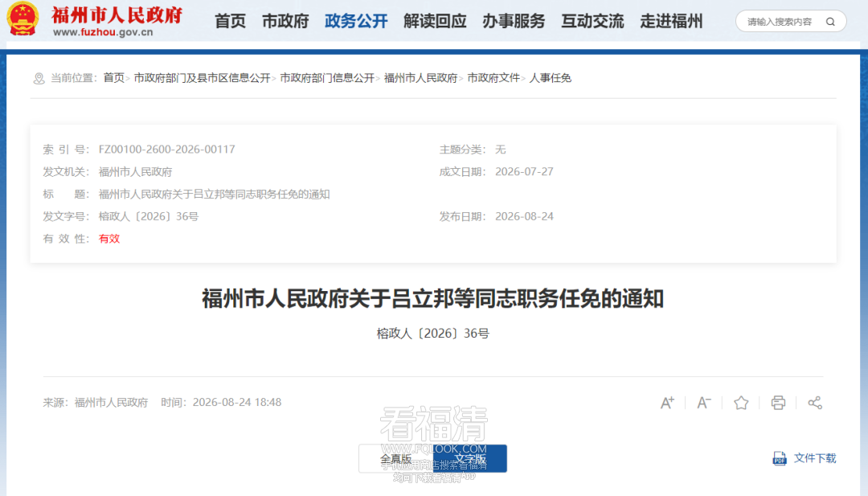Image resolution: width=868 pixels, height=496 pixels.
Task: Open 首页 in the main navigation
Action: (x=231, y=22)
